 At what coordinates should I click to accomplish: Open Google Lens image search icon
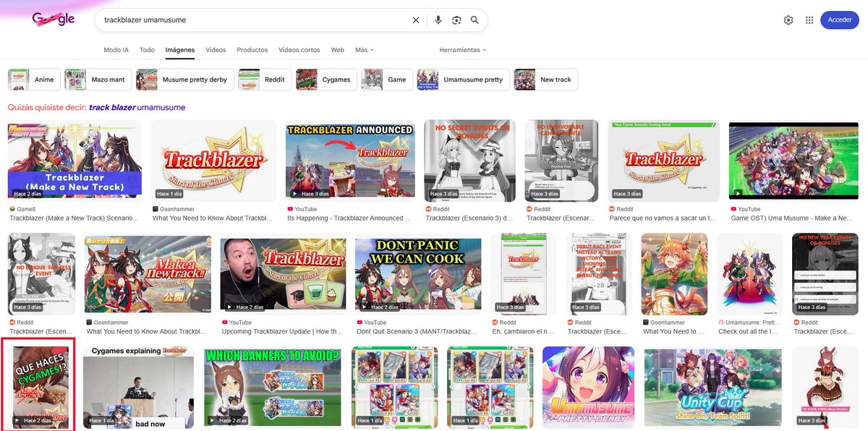click(456, 20)
